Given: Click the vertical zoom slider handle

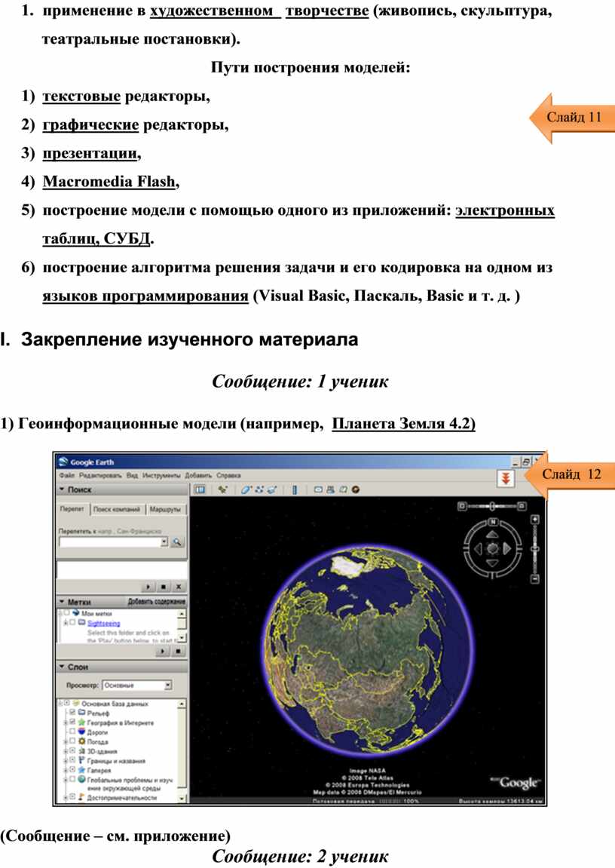Looking at the screenshot, I should [x=534, y=550].
